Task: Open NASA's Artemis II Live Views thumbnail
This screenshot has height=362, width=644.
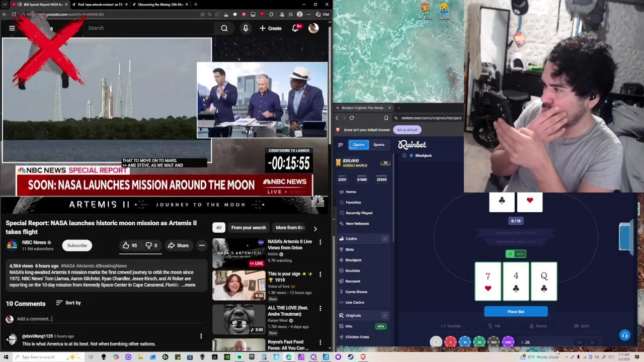Action: (x=238, y=252)
